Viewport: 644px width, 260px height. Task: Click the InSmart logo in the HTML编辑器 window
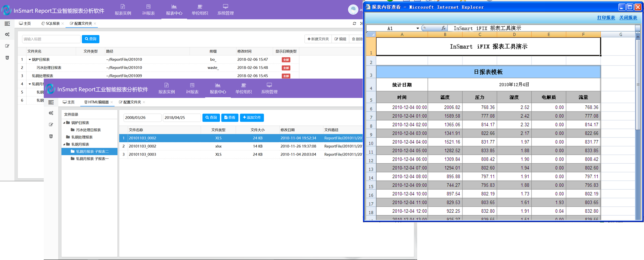click(50, 89)
